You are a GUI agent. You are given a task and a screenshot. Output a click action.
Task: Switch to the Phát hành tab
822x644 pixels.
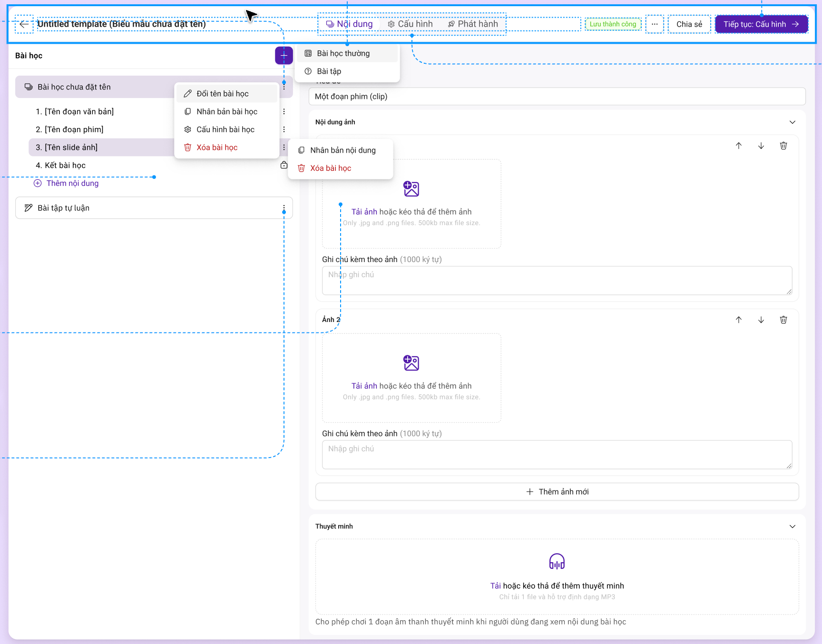(473, 24)
